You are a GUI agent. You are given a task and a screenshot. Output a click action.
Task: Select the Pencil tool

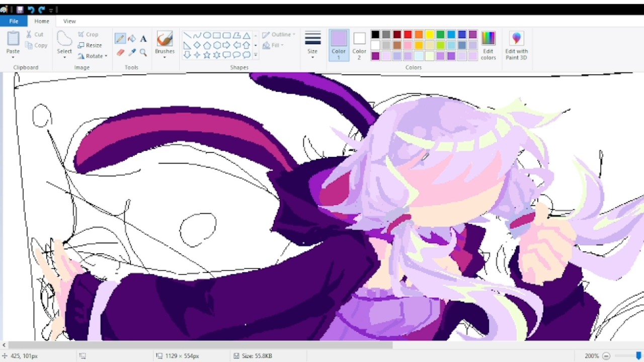click(120, 39)
